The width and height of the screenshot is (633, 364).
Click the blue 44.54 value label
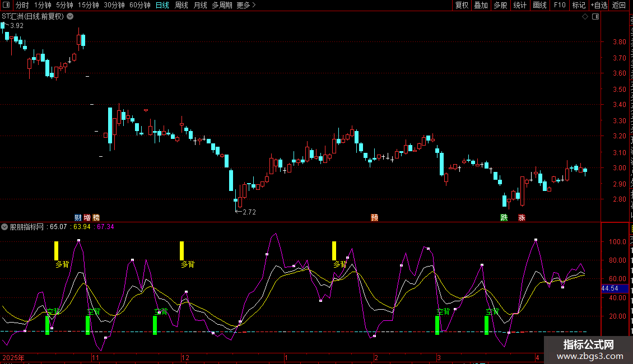609,288
